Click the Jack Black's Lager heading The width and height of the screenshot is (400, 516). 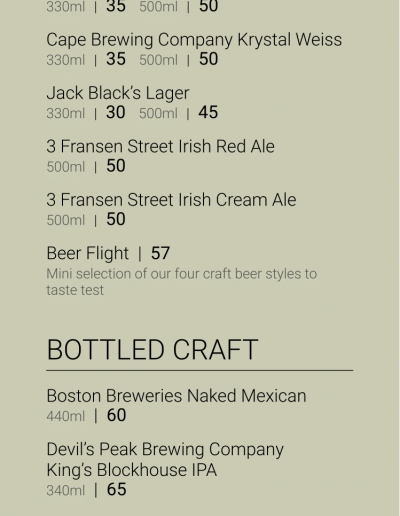(118, 93)
